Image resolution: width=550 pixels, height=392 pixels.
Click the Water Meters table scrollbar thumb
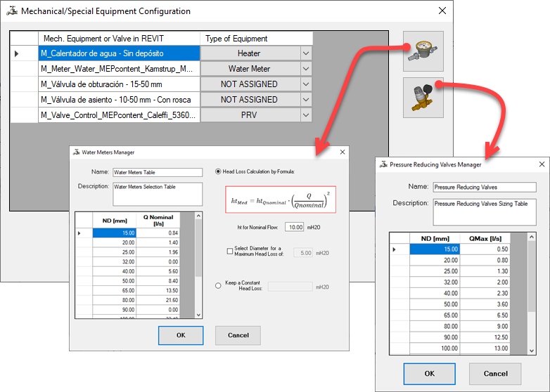198,248
